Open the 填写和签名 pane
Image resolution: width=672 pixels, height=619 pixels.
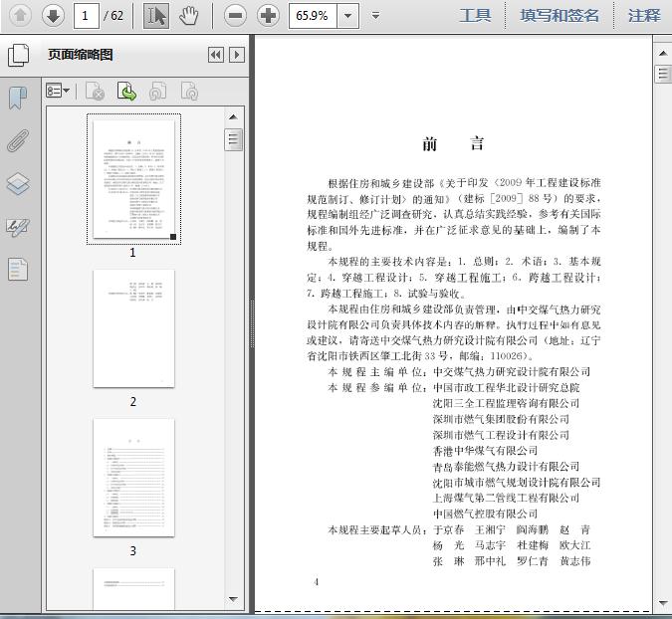click(x=560, y=15)
